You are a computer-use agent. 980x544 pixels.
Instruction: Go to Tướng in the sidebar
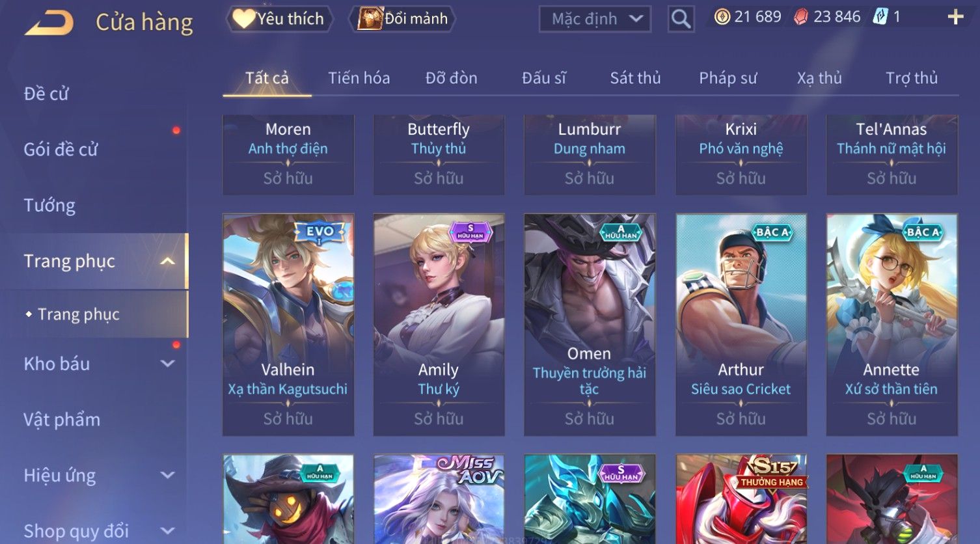[x=49, y=206]
